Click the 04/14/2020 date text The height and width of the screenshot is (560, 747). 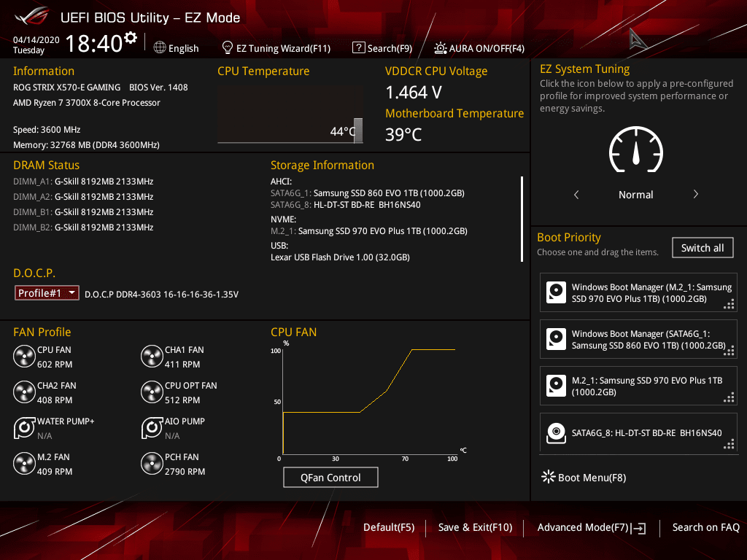click(x=36, y=40)
